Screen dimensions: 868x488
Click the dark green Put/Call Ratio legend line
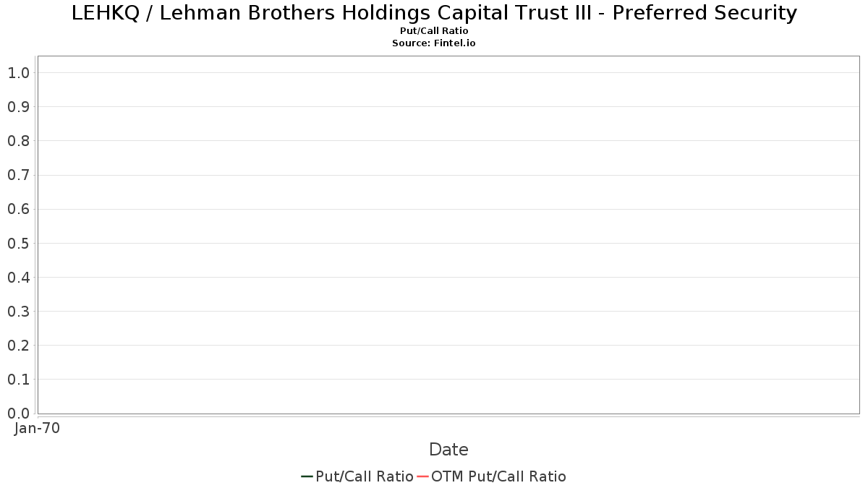(307, 476)
